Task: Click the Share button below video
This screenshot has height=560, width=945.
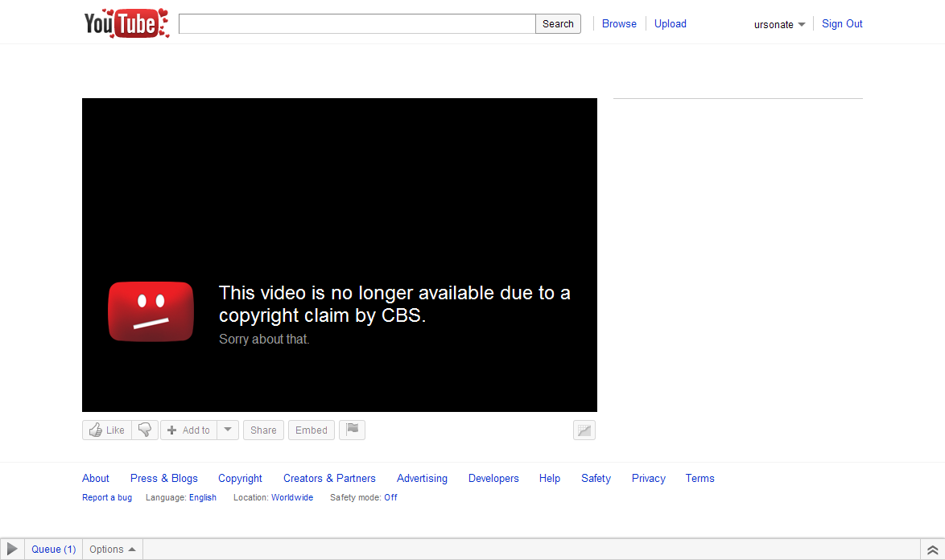Action: 263,430
